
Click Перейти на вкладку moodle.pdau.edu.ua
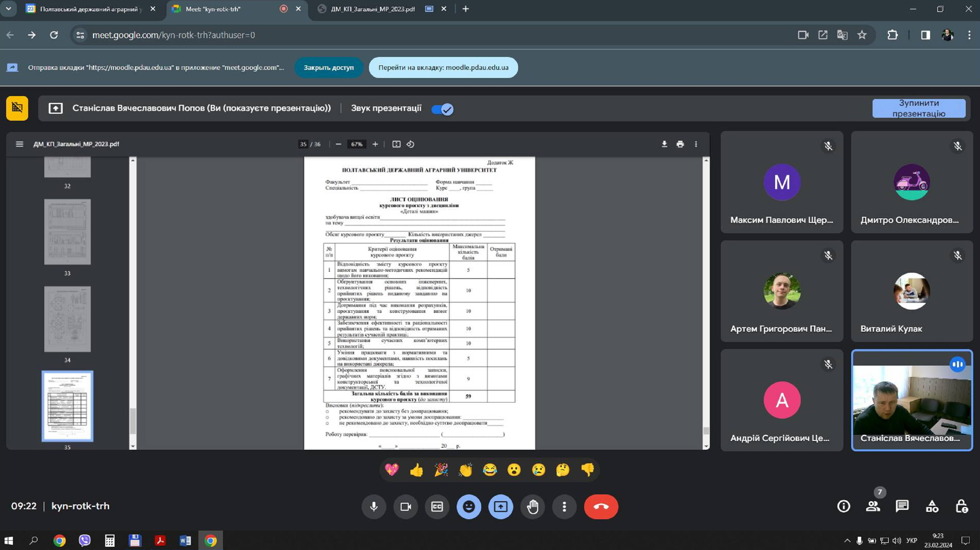(x=443, y=67)
